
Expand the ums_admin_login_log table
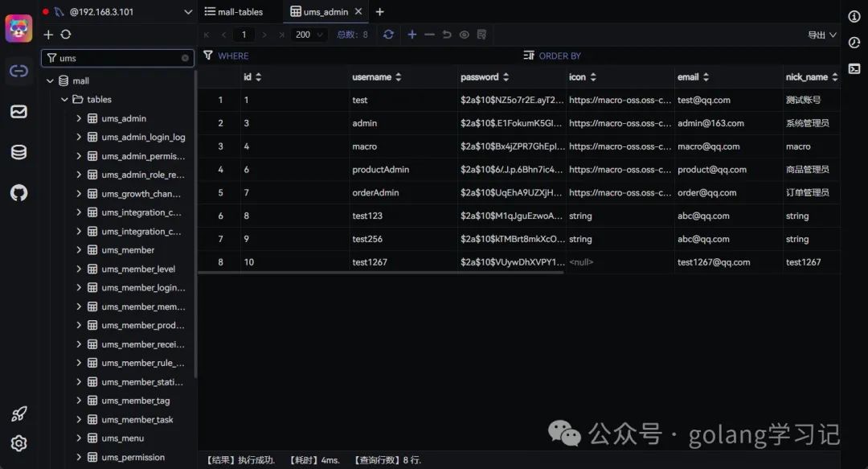[x=79, y=137]
